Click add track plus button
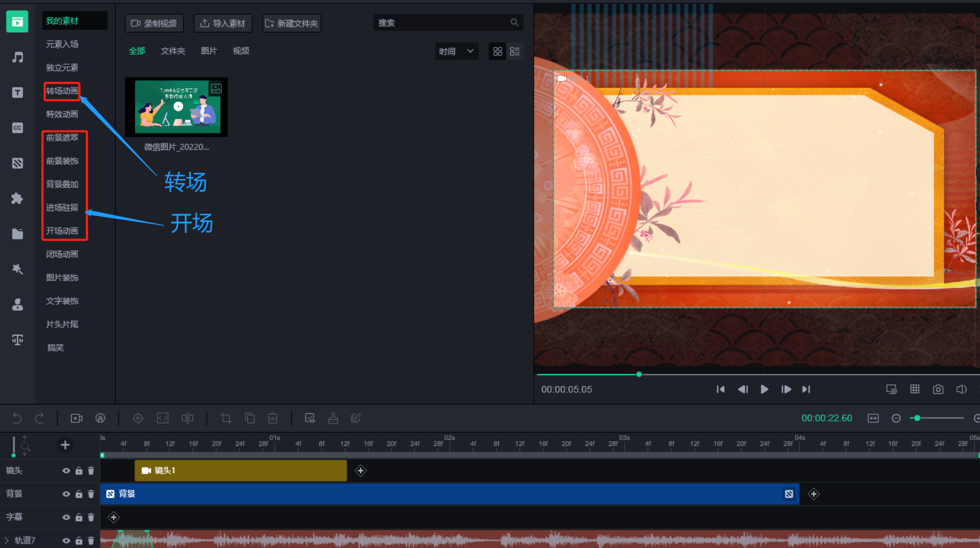This screenshot has height=548, width=980. pyautogui.click(x=65, y=445)
